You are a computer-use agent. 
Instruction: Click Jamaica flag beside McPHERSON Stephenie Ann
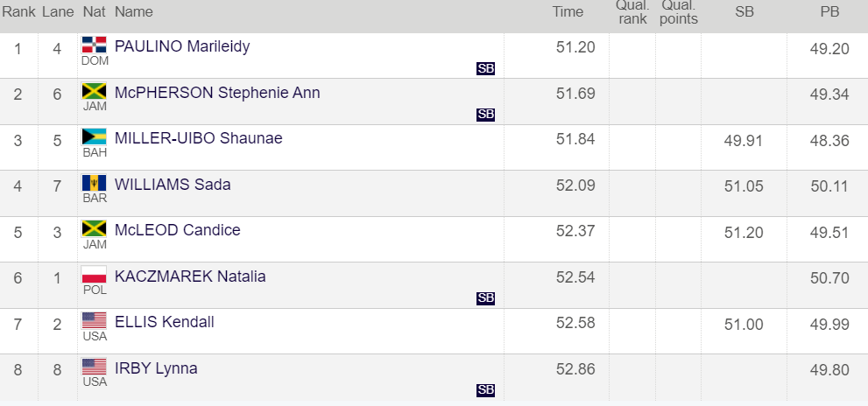point(94,91)
